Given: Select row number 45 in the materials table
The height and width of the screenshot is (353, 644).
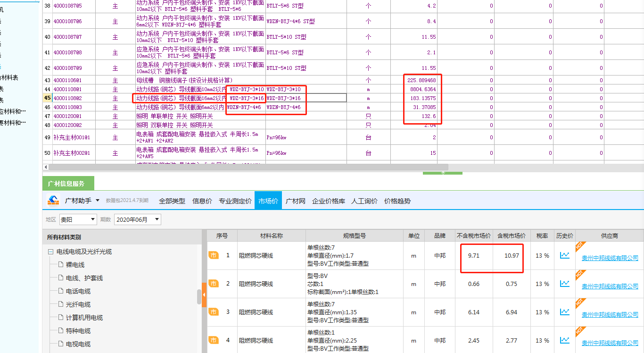Looking at the screenshot, I should click(47, 98).
